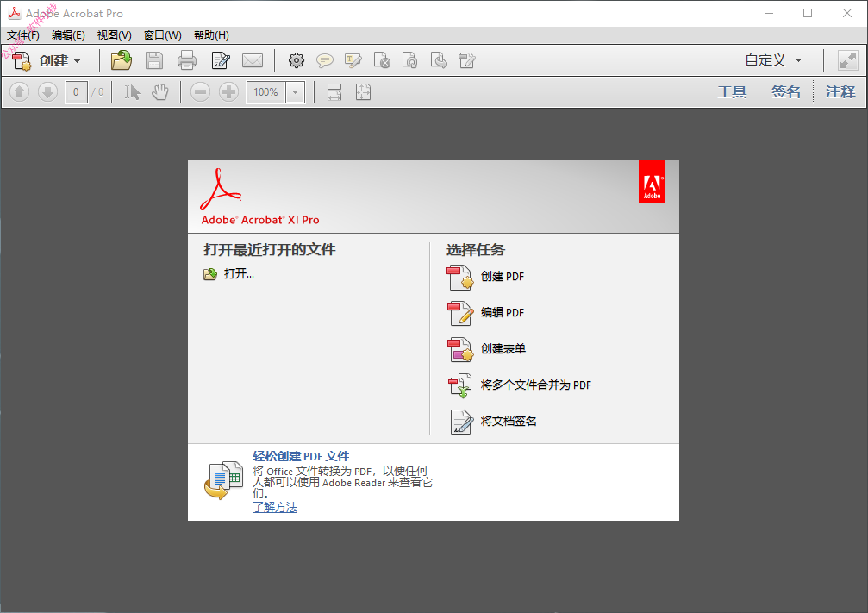Click the fit width scrolling icon
868x613 pixels.
point(334,92)
